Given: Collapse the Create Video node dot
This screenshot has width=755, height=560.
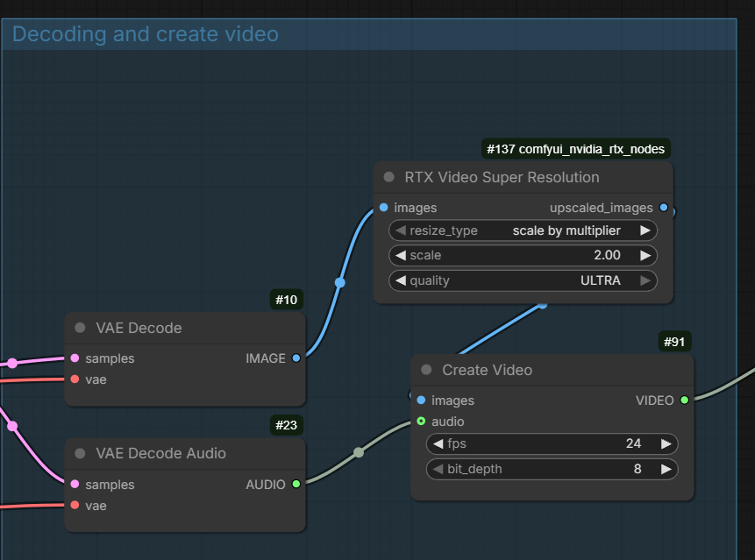Looking at the screenshot, I should [x=426, y=370].
